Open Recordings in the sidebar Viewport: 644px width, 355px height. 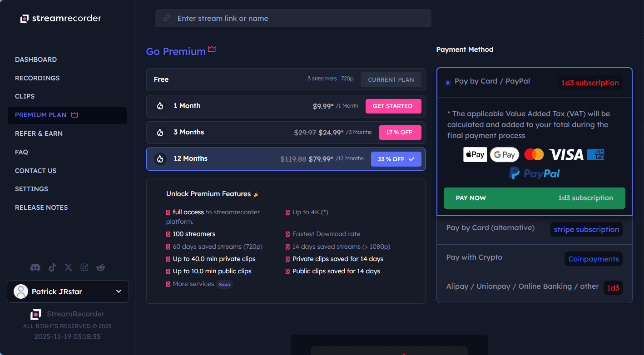click(x=37, y=78)
